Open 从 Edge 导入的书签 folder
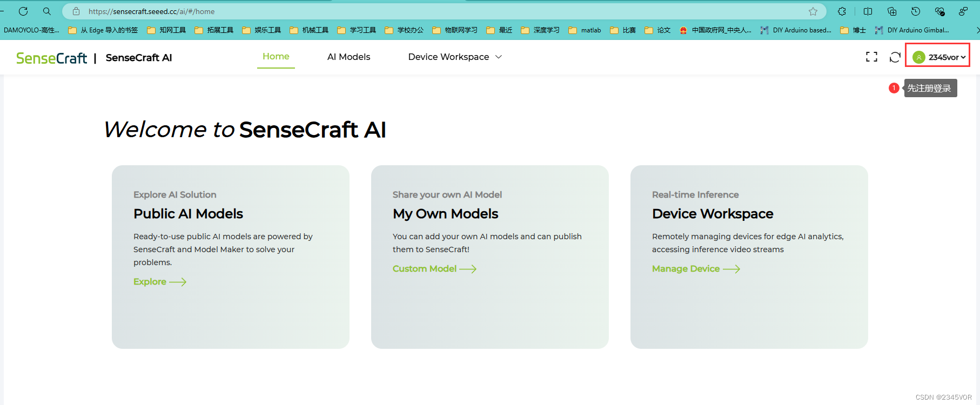The height and width of the screenshot is (405, 980). click(103, 30)
